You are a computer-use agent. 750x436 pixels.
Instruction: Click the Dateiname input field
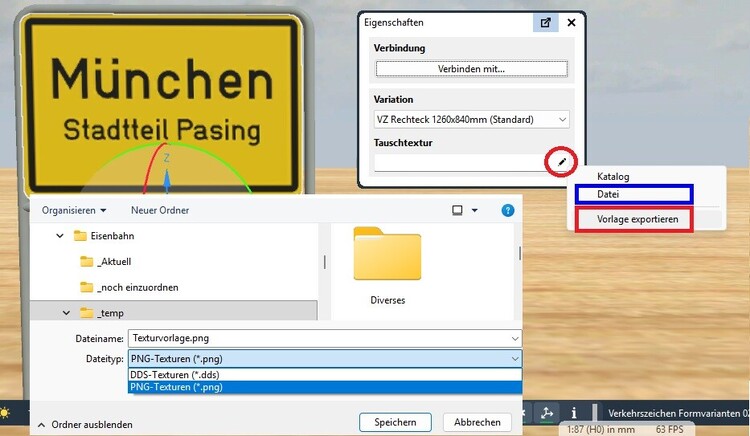coord(318,338)
